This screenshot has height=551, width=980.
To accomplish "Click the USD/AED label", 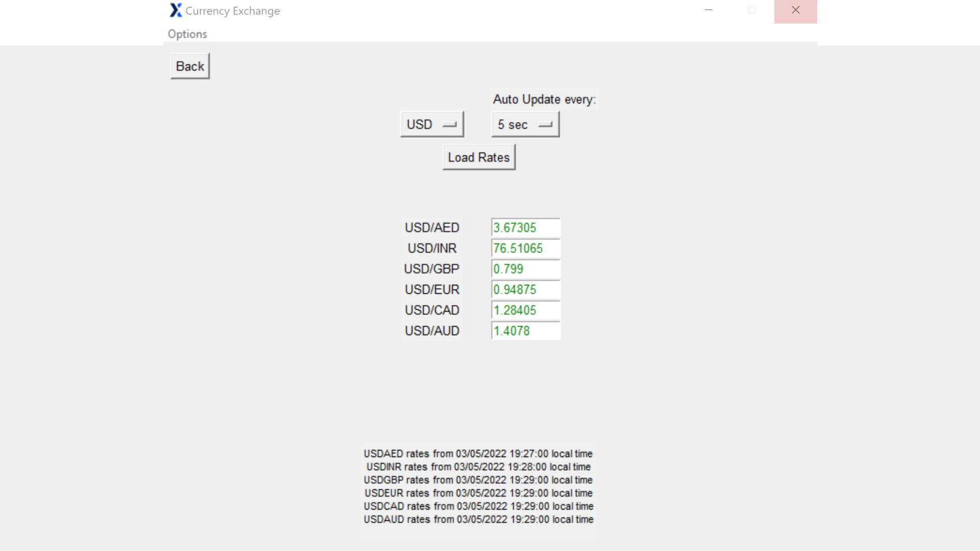I will (x=432, y=228).
